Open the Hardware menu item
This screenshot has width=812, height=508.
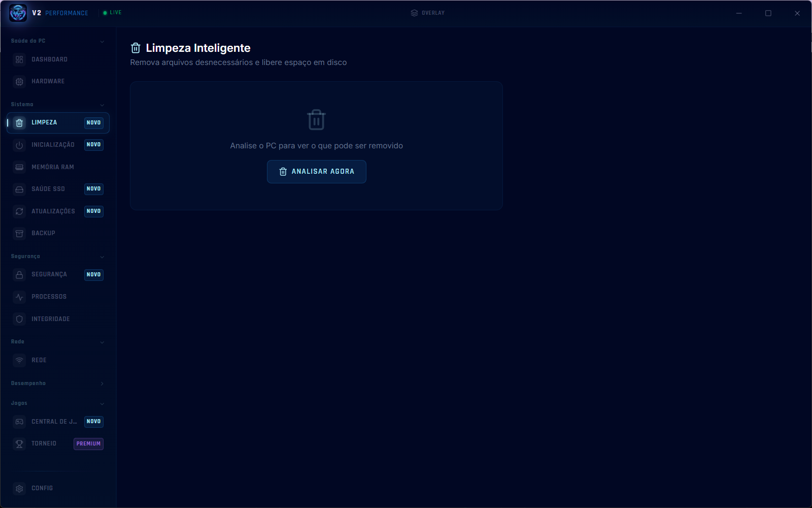pyautogui.click(x=58, y=81)
